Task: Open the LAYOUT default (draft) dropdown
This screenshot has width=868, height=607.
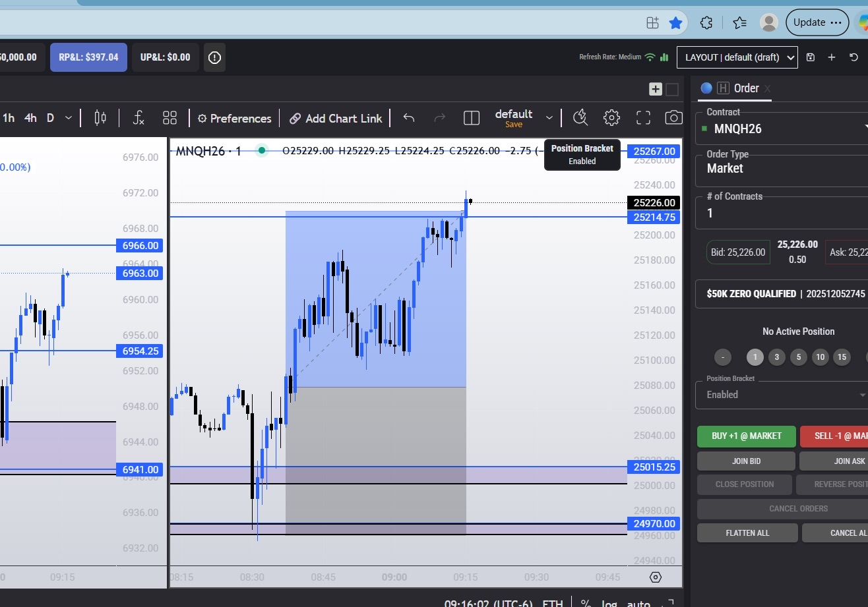Action: 737,57
